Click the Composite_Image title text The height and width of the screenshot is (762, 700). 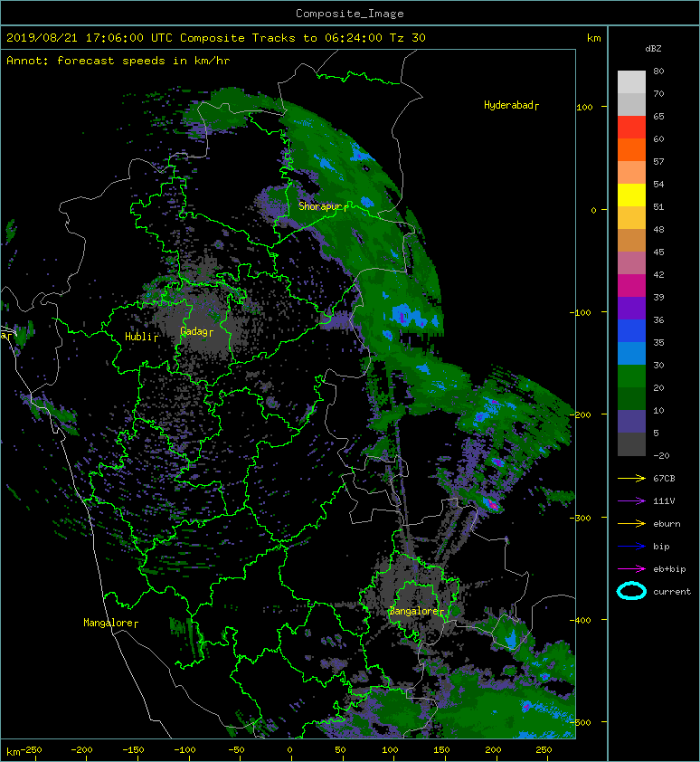click(350, 14)
